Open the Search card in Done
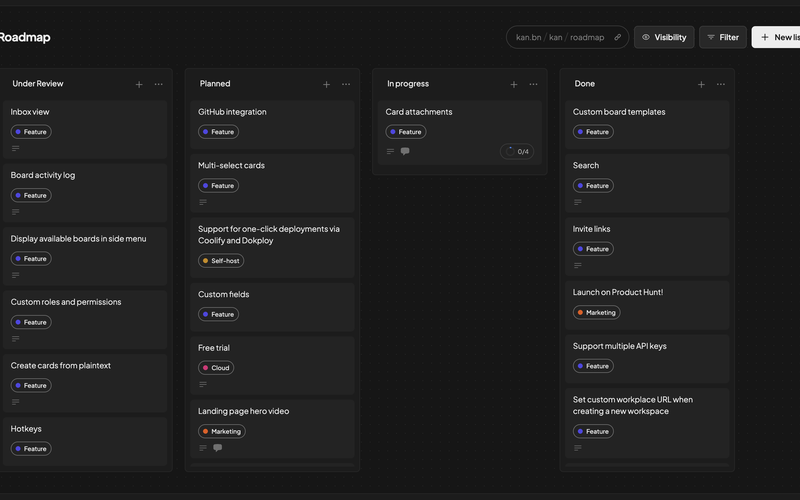Image resolution: width=800 pixels, height=500 pixels. tap(647, 183)
